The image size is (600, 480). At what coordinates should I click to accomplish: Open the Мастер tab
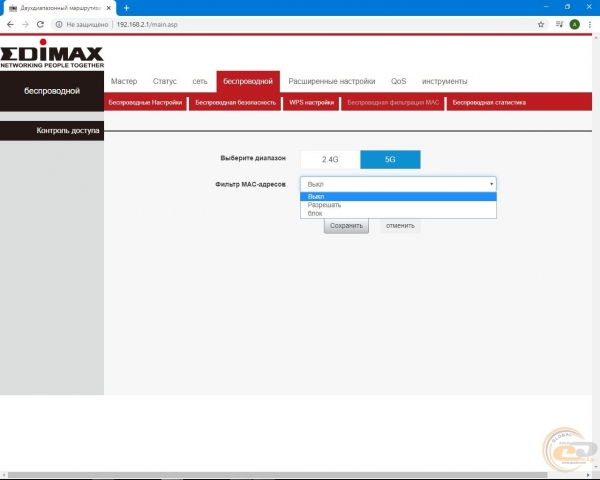point(124,81)
